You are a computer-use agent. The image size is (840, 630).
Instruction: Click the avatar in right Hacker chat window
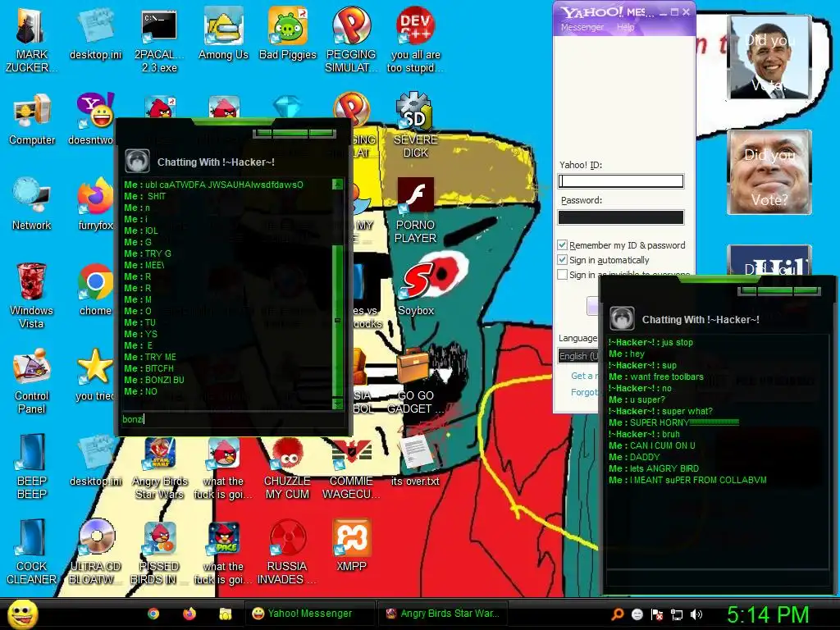(622, 318)
